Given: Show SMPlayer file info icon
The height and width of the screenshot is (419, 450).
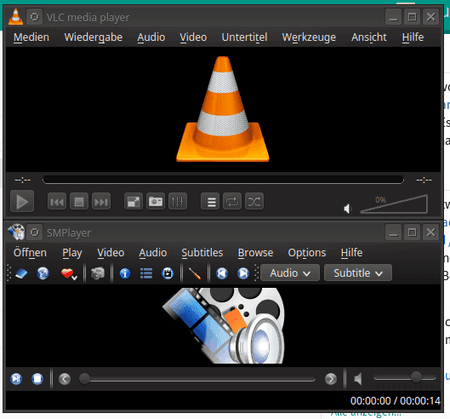Looking at the screenshot, I should point(125,274).
